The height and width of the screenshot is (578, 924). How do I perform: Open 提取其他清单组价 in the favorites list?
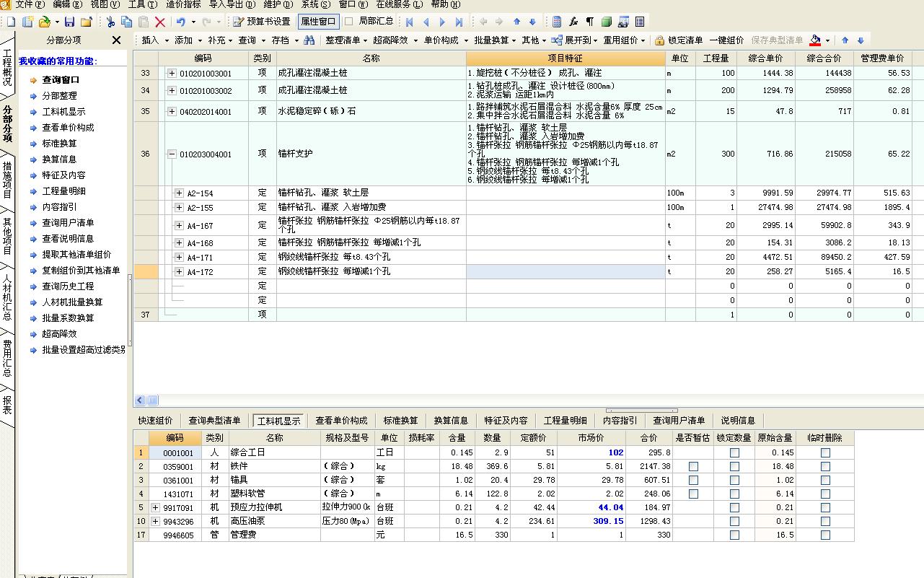pos(76,255)
